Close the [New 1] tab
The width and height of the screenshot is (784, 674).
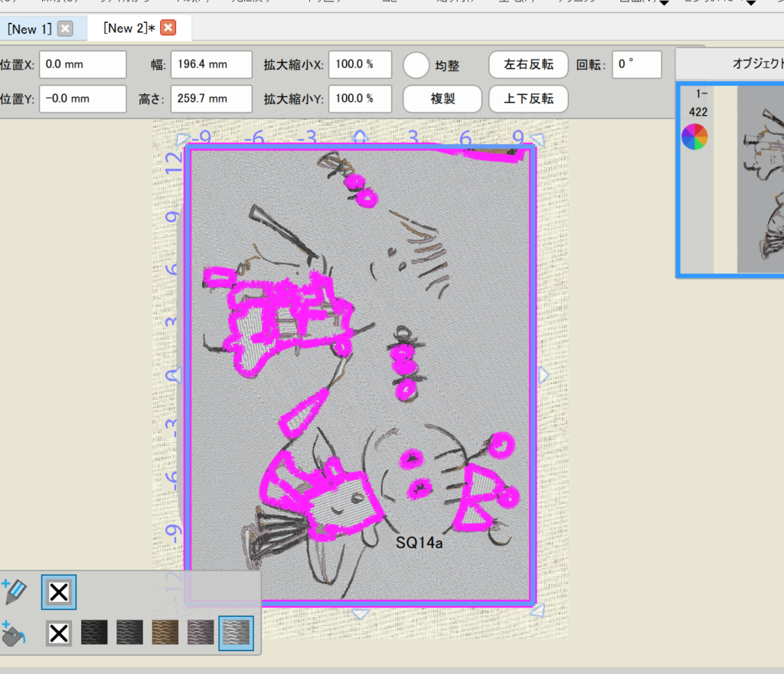(x=65, y=29)
